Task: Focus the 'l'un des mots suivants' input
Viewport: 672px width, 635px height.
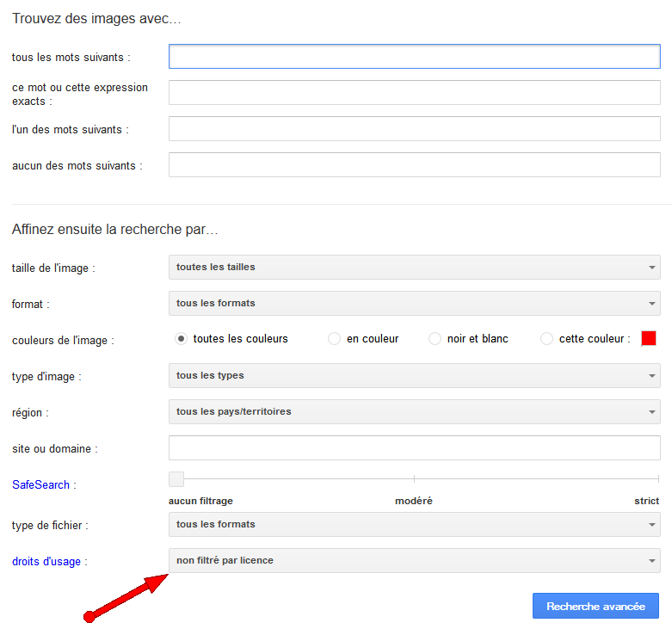Action: [x=414, y=129]
